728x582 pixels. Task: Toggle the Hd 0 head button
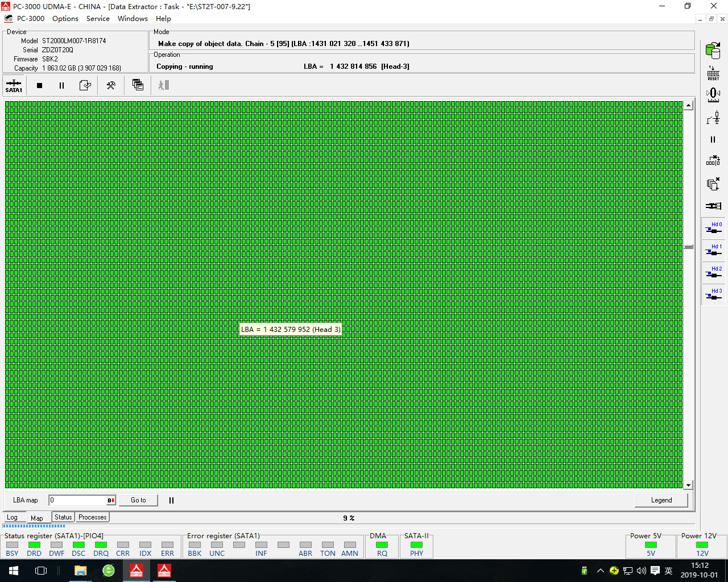(713, 228)
